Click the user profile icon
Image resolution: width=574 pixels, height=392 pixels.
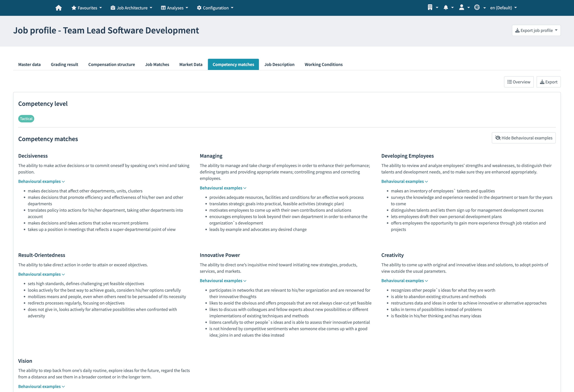click(x=462, y=8)
